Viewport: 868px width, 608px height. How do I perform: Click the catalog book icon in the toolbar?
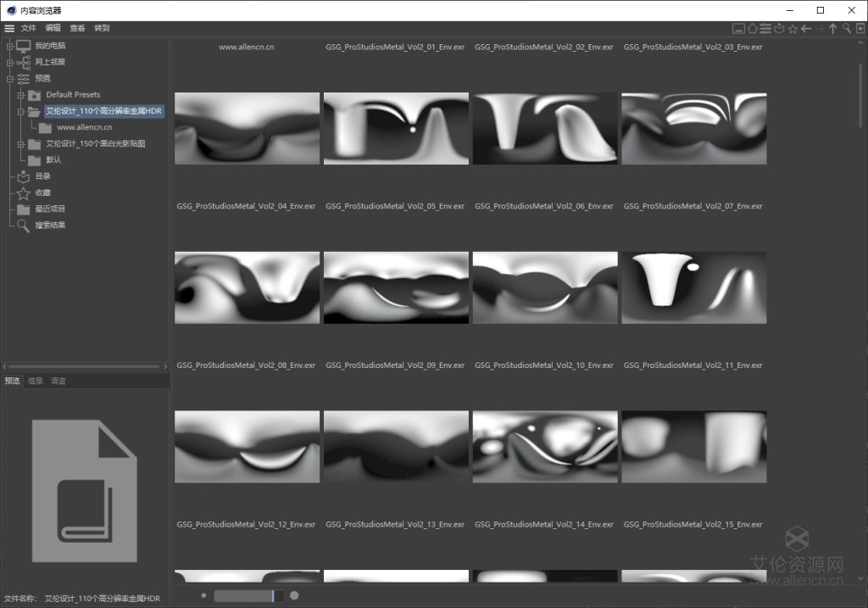click(x=780, y=29)
